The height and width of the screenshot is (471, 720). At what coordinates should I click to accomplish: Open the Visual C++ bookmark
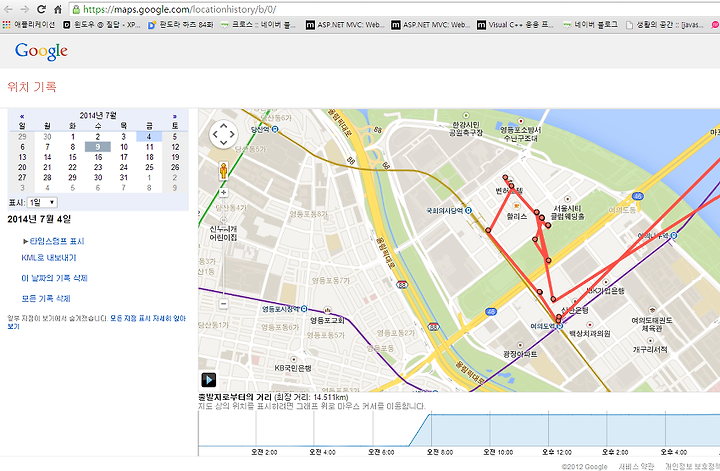click(x=516, y=25)
